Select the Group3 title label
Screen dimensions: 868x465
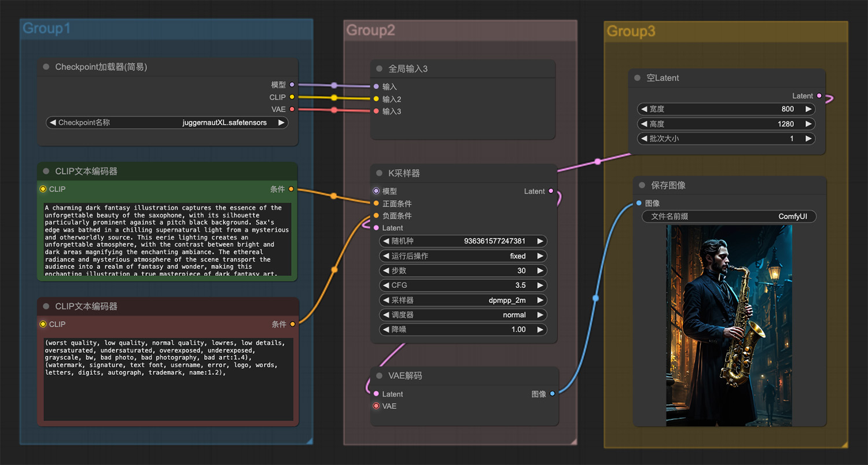point(631,31)
